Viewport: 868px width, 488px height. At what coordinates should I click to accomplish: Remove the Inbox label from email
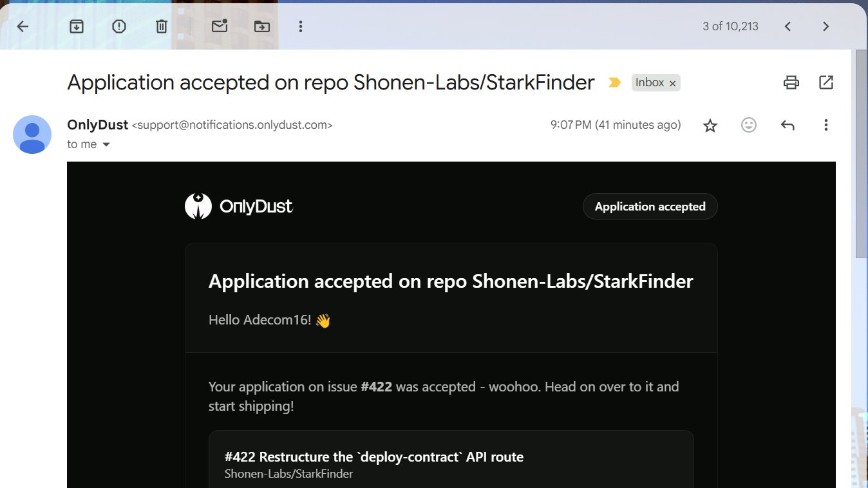672,83
